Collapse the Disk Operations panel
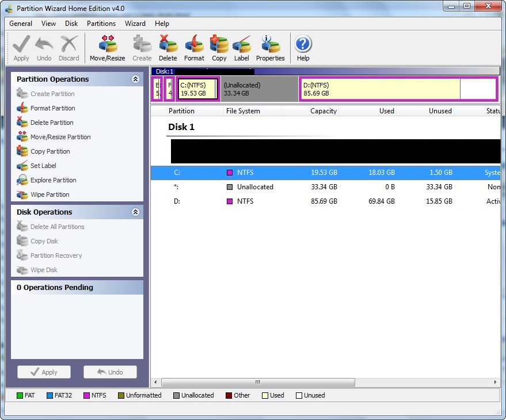 click(x=135, y=212)
